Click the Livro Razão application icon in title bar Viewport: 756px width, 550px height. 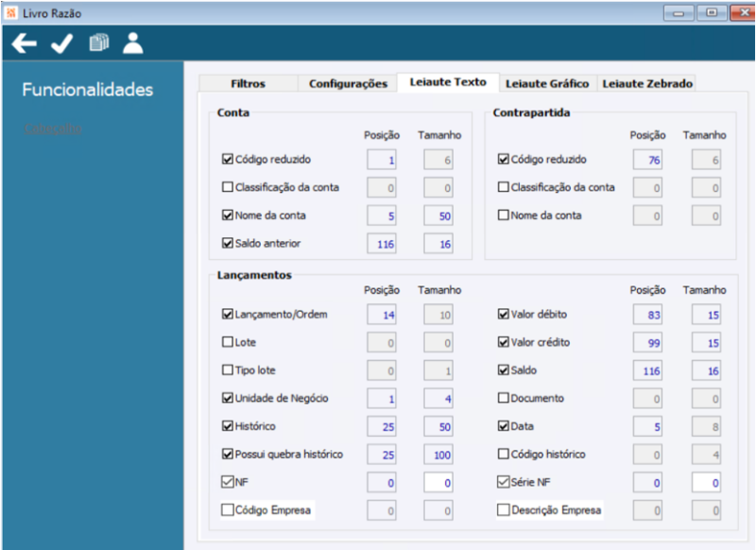pos(11,13)
